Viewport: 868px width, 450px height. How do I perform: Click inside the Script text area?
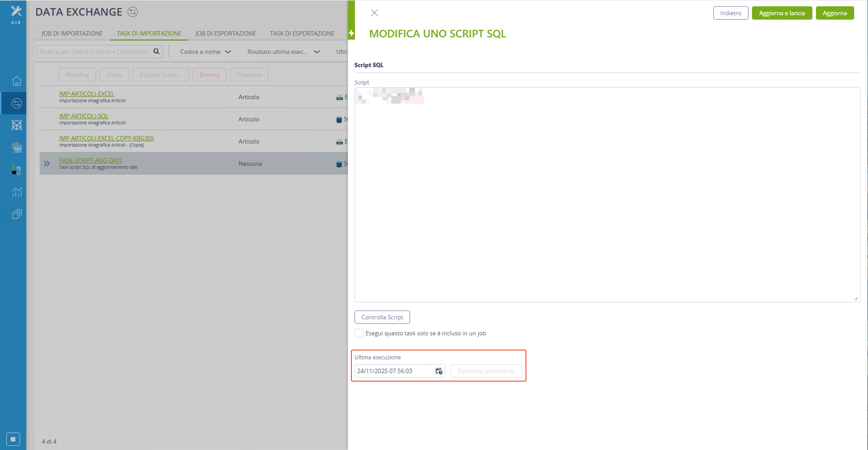[x=607, y=195]
